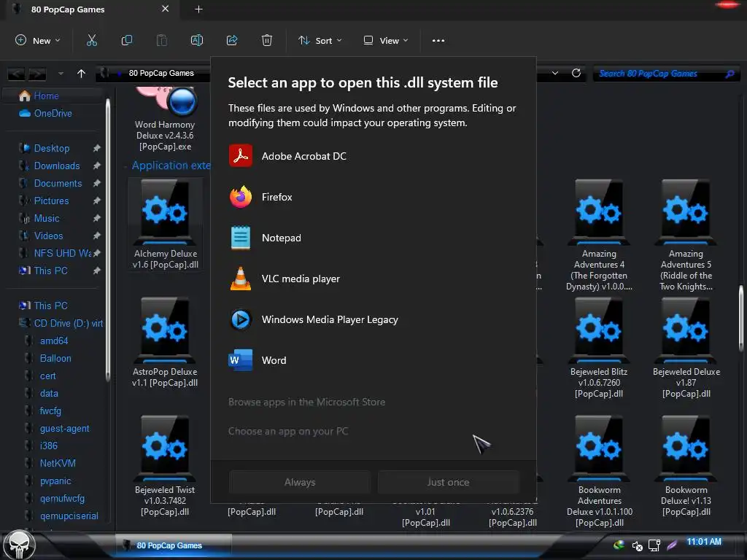
Task: Click the muted volume tray icon
Action: click(637, 545)
